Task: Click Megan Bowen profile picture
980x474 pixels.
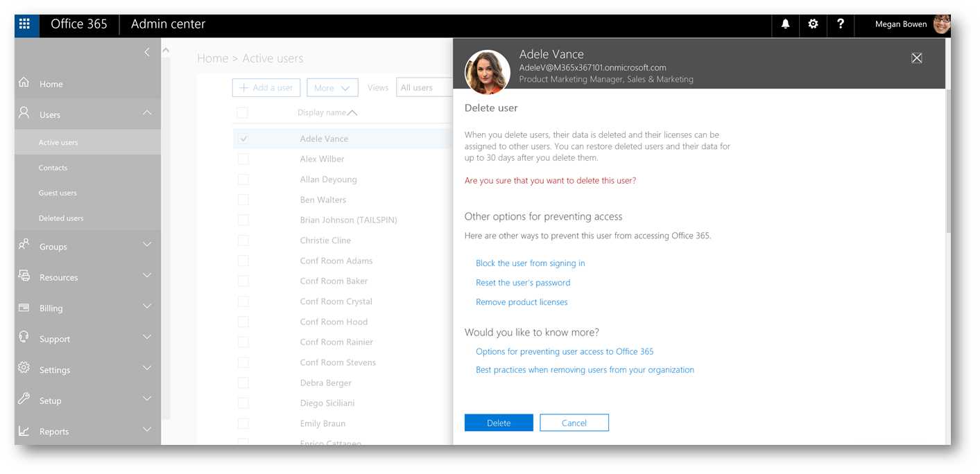Action: click(x=941, y=24)
